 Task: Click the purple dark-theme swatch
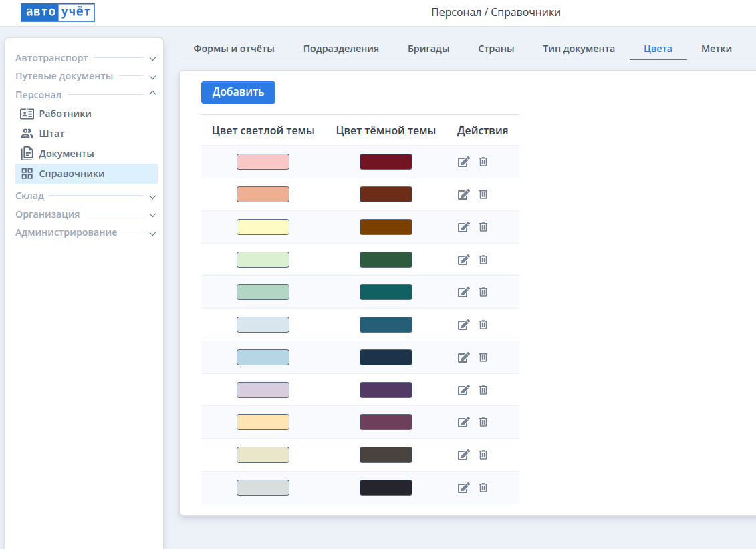click(386, 390)
